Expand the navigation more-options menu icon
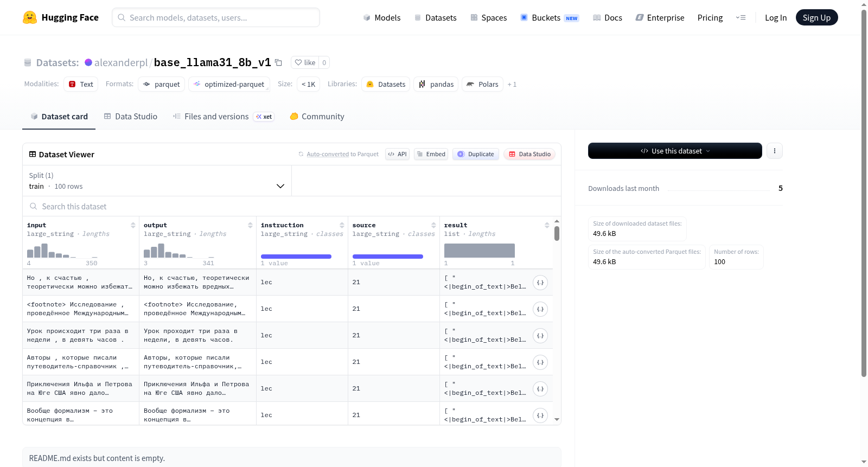Image resolution: width=868 pixels, height=467 pixels. [741, 17]
